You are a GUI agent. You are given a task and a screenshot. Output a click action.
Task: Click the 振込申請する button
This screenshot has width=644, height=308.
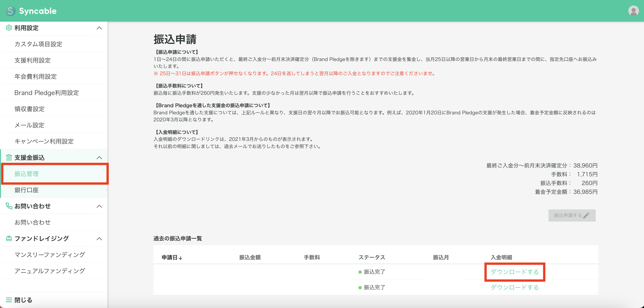pos(572,215)
